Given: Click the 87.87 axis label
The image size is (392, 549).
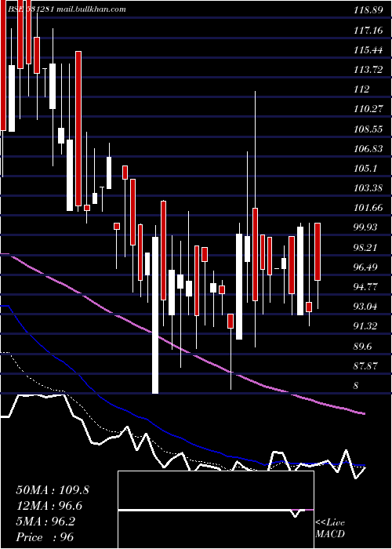Looking at the screenshot, I should 366,366.
